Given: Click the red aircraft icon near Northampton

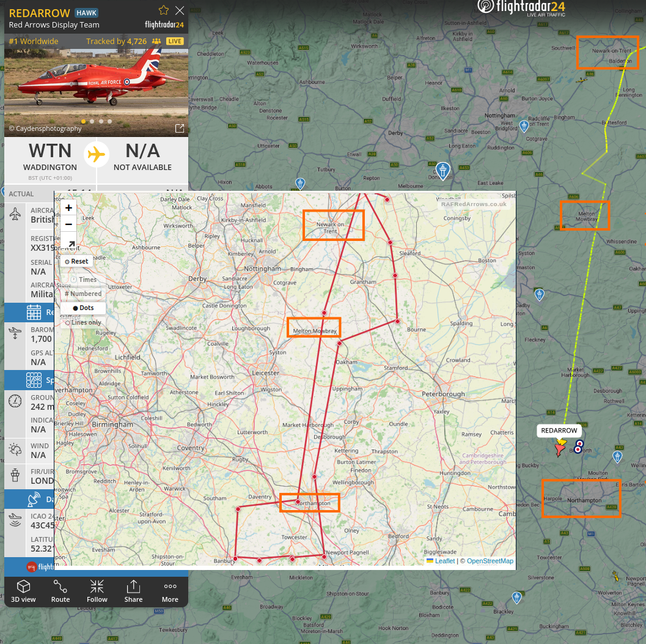Looking at the screenshot, I should pyautogui.click(x=559, y=450).
